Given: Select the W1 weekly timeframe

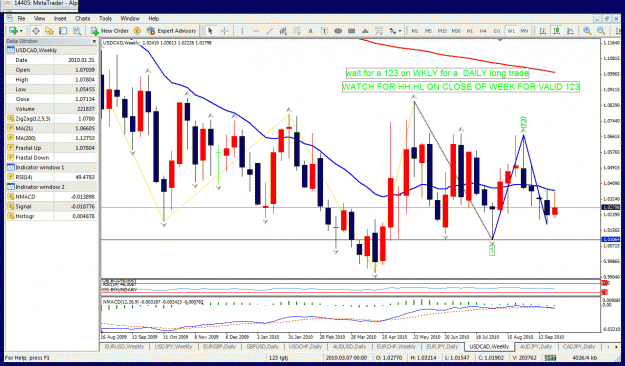Looking at the screenshot, I should 511,31.
